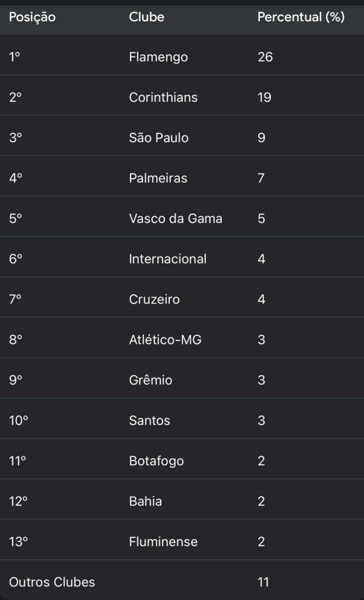
Task: Select the Grêmio club cell
Action: pyautogui.click(x=150, y=380)
